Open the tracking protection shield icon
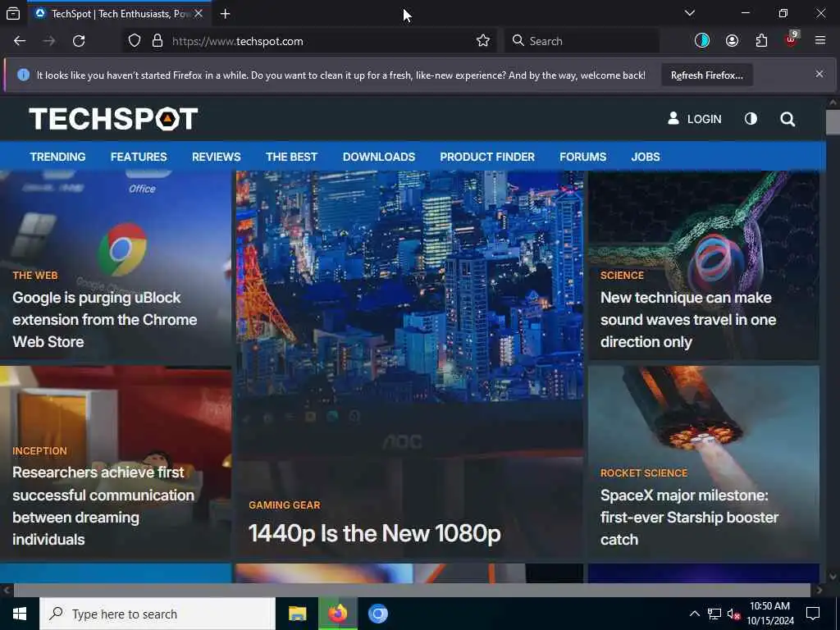Viewport: 840px width, 630px height. (135, 41)
